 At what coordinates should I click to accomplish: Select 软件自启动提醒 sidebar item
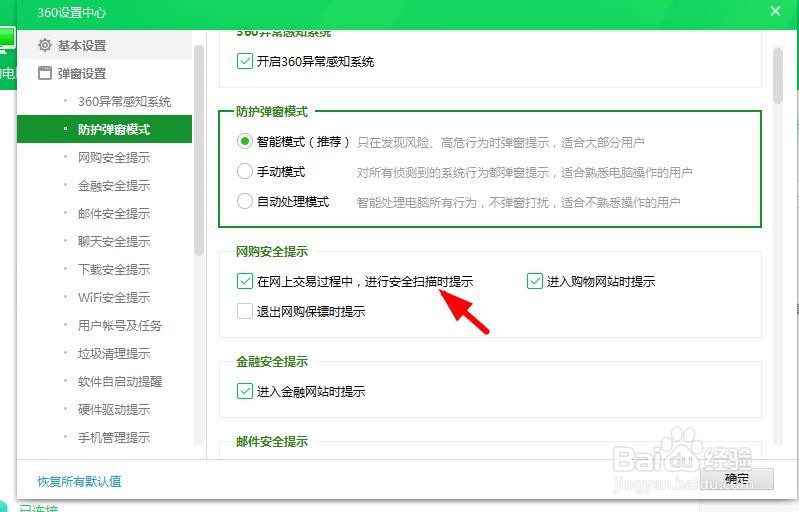120,382
